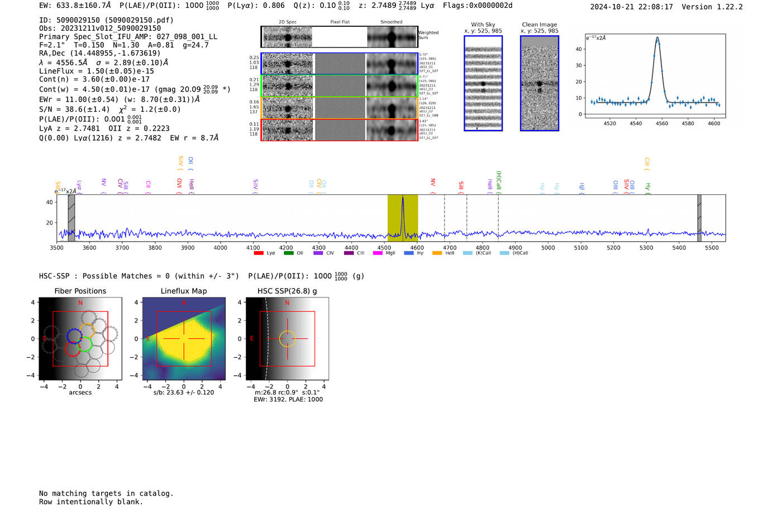Click the "2D Spec" column header
782x532 pixels.
click(x=288, y=22)
